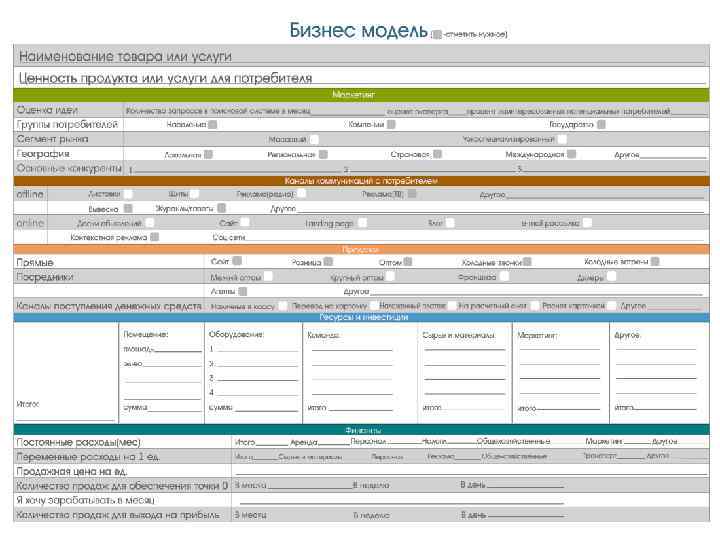
Task: Mark the Региональная geography checkbox
Action: [x=323, y=154]
